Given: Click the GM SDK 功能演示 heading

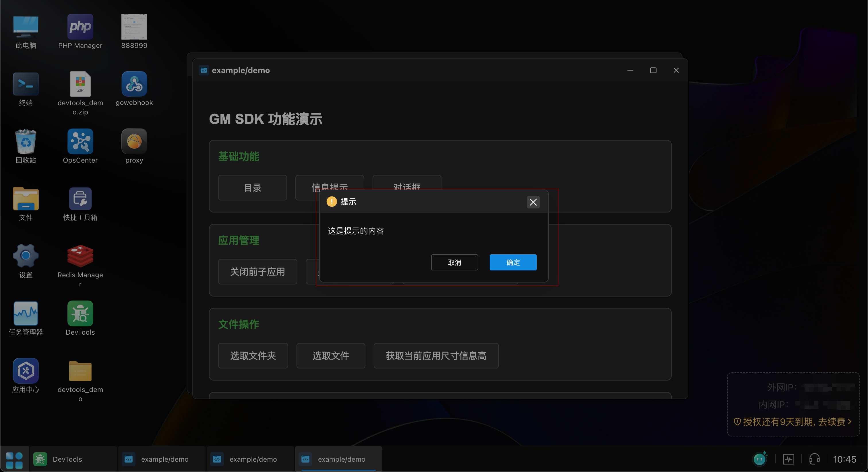Looking at the screenshot, I should (x=266, y=119).
